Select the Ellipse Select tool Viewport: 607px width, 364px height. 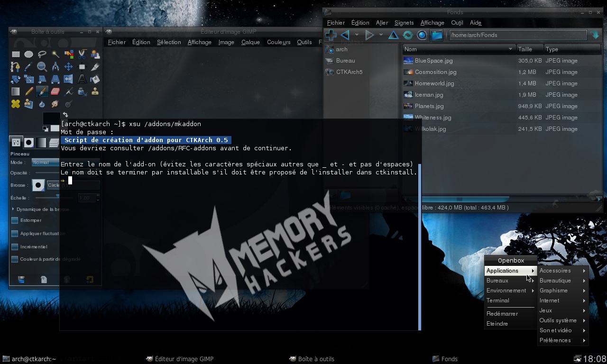(x=29, y=55)
